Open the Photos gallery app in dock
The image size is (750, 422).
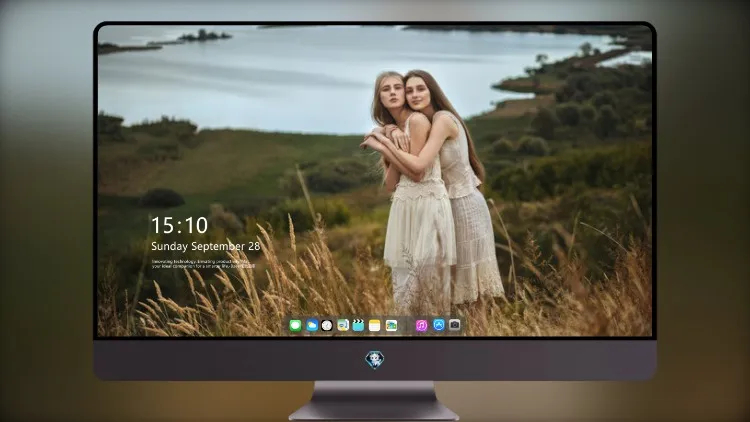click(391, 326)
